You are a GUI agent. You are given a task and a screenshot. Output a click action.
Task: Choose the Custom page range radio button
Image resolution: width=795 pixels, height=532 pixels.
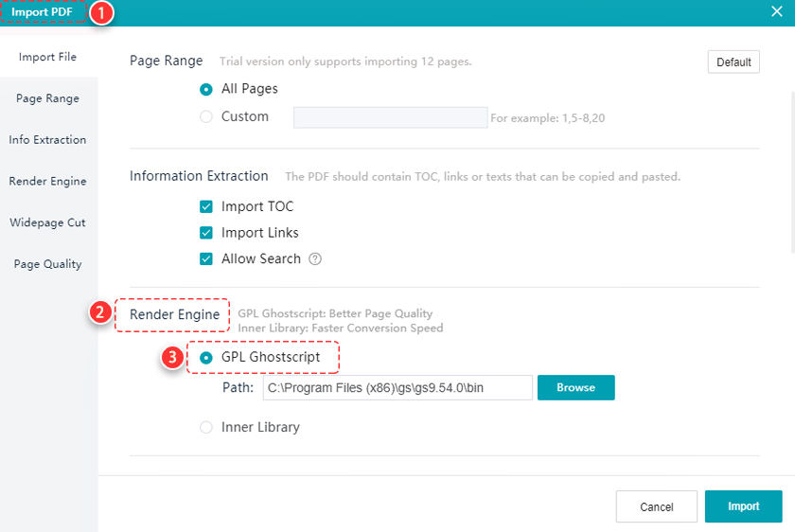(x=206, y=117)
